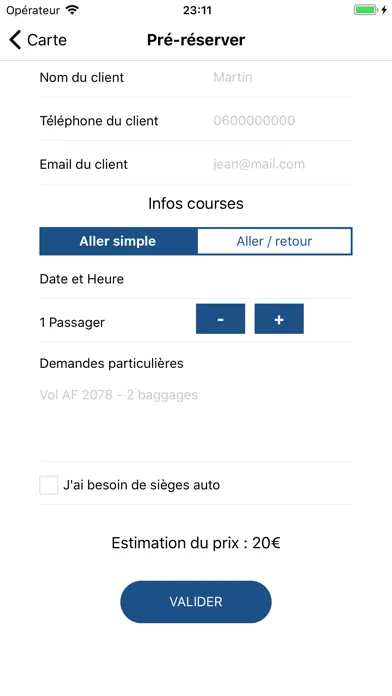Tap the Demandes particulières text area
Image resolution: width=392 pixels, height=696 pixels.
point(196,422)
